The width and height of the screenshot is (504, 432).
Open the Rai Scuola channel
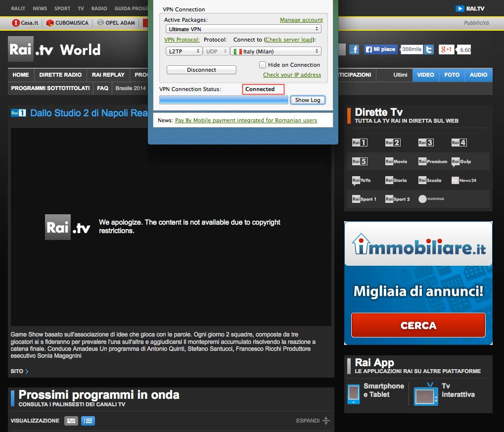[x=430, y=181]
